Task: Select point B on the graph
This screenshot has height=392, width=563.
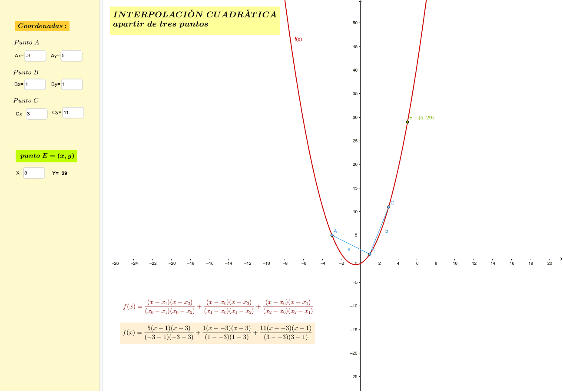Action: pyautogui.click(x=370, y=254)
